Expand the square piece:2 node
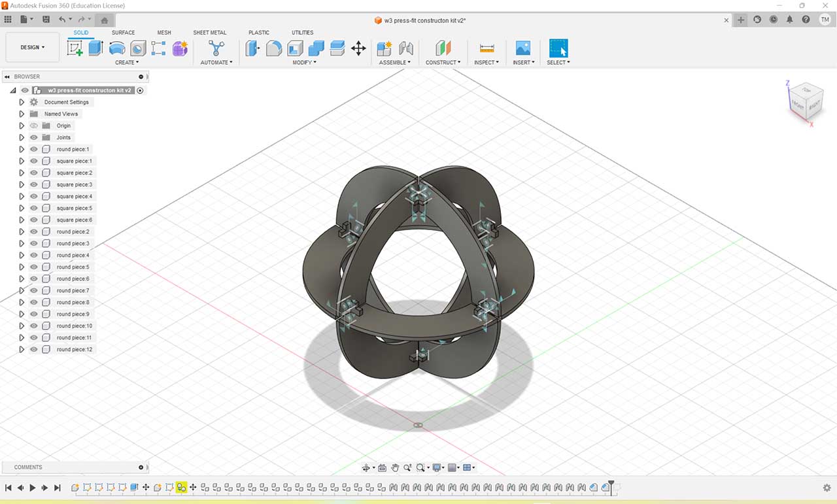Screen dimensions: 837x504 pyautogui.click(x=22, y=173)
